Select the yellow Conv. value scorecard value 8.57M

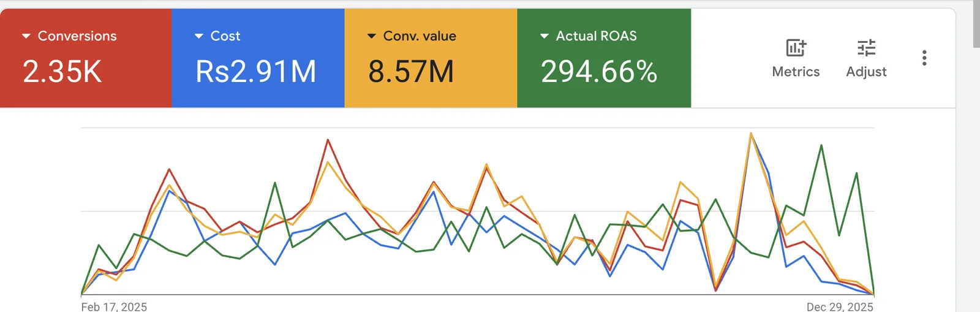point(411,72)
